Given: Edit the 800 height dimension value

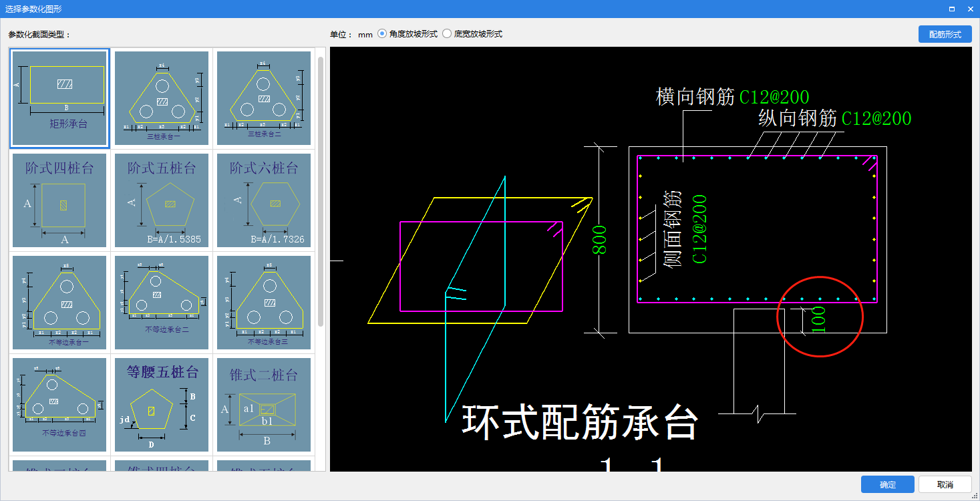Looking at the screenshot, I should [600, 240].
